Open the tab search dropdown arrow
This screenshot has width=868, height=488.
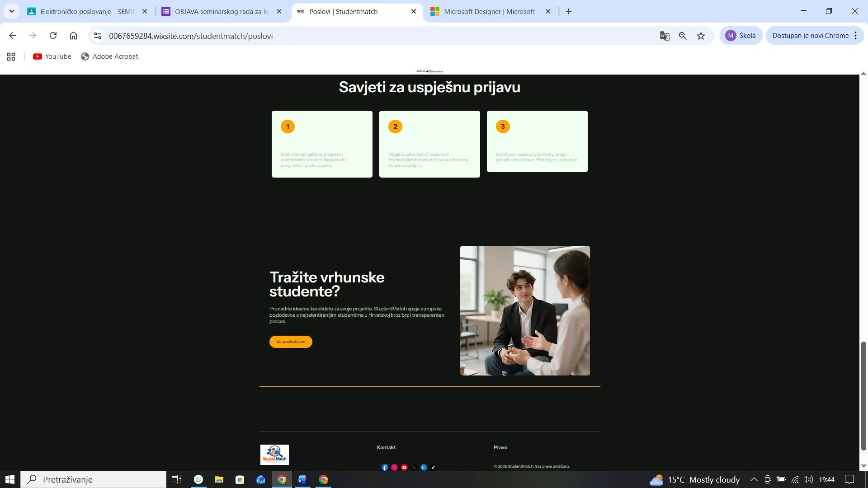coord(12,11)
